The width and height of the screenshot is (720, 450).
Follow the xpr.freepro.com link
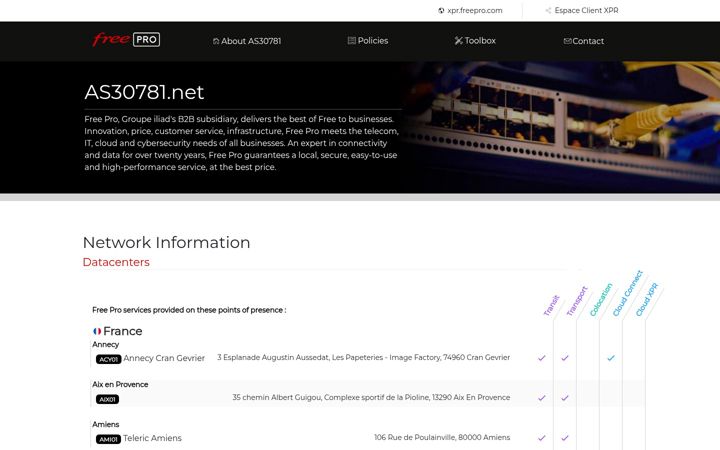475,10
